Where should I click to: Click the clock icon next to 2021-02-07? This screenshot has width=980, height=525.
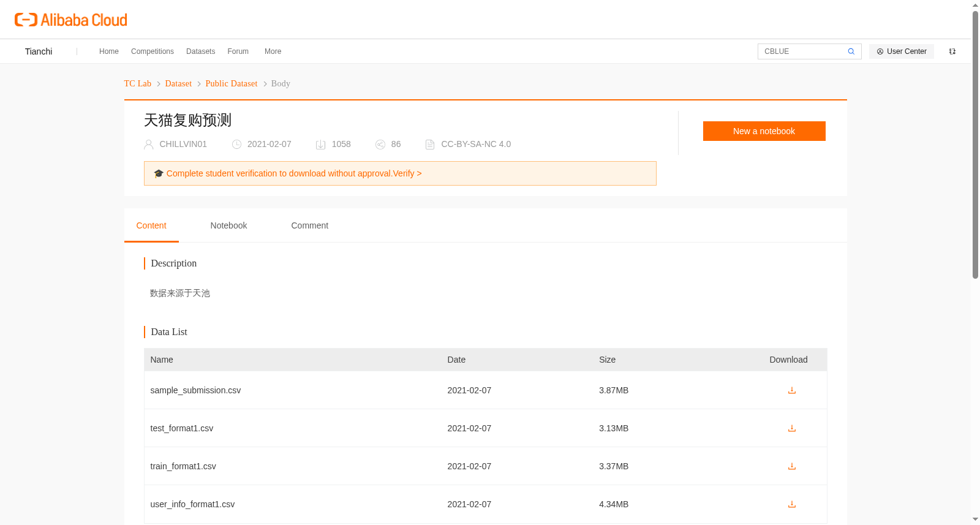[237, 145]
